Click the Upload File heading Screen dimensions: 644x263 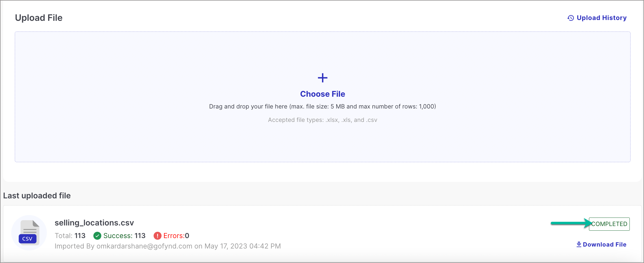click(39, 18)
